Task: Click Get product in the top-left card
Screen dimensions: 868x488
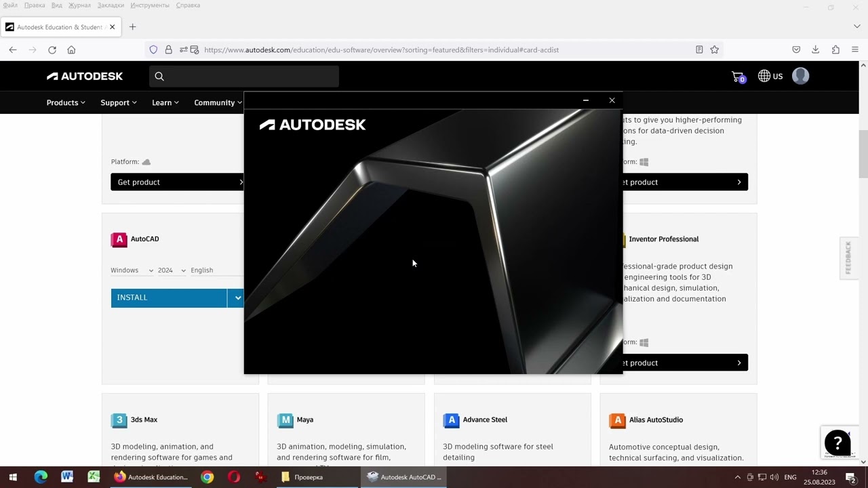Action: (178, 182)
